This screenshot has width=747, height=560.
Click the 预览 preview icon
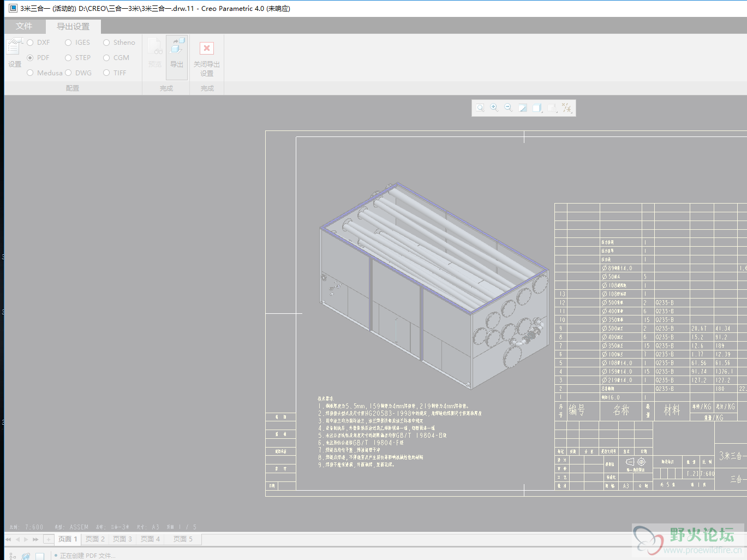pos(155,53)
